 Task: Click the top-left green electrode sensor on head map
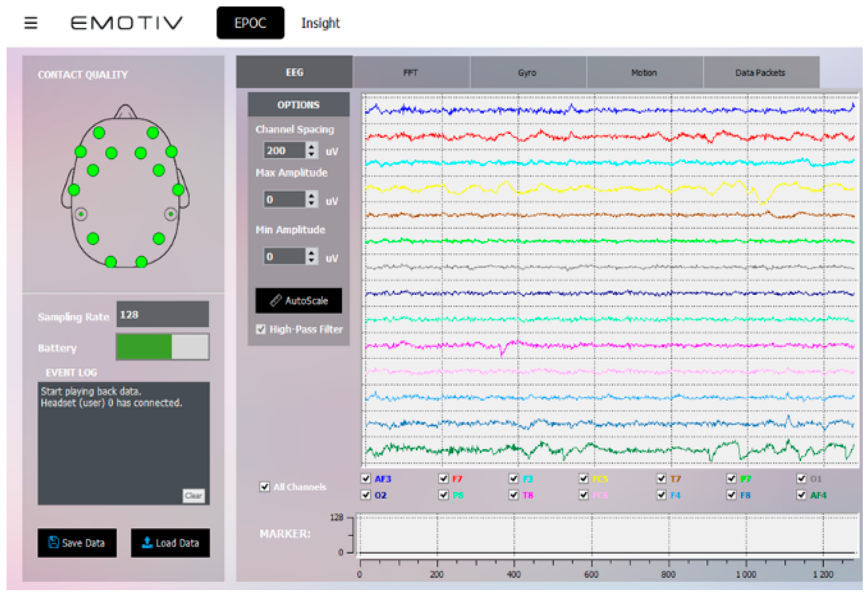99,133
